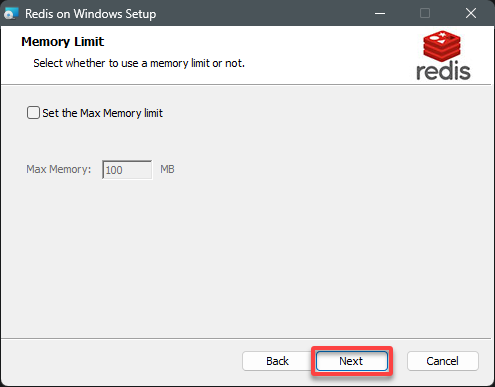495x387 pixels.
Task: Click the Redis logo
Action: pos(443,55)
